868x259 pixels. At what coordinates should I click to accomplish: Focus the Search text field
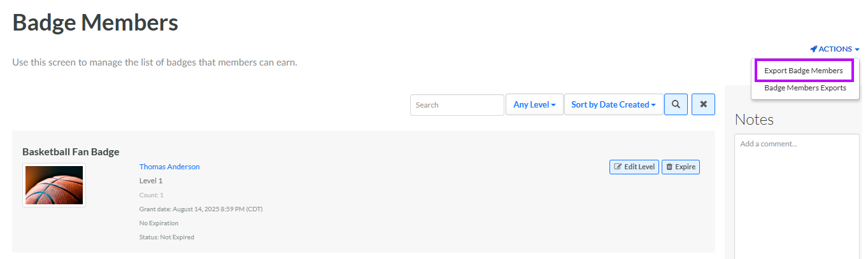pos(457,105)
